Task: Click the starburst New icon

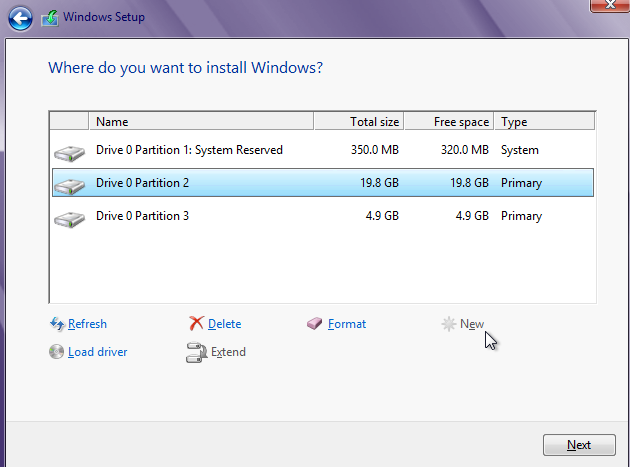Action: pos(448,324)
